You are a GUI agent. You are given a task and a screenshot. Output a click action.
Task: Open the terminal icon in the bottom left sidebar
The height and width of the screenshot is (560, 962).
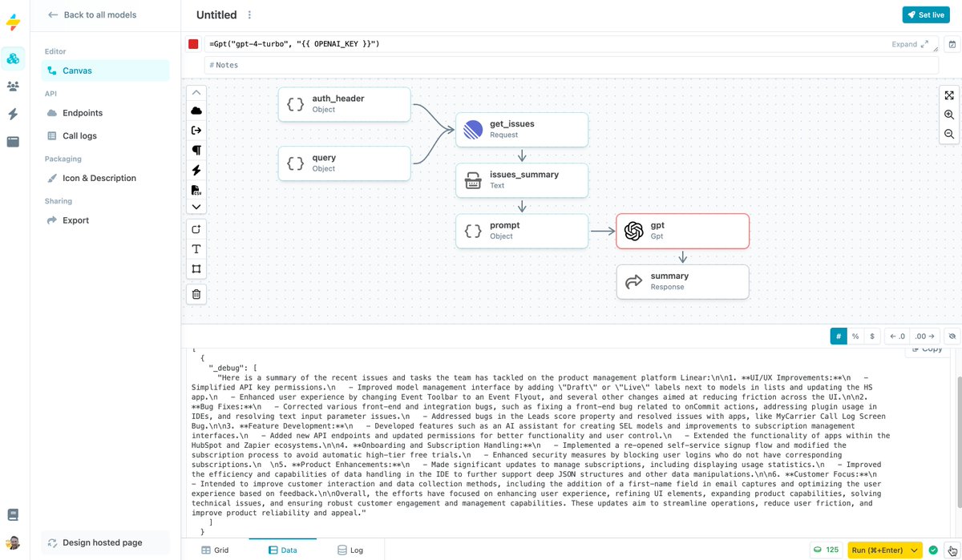pos(14,514)
